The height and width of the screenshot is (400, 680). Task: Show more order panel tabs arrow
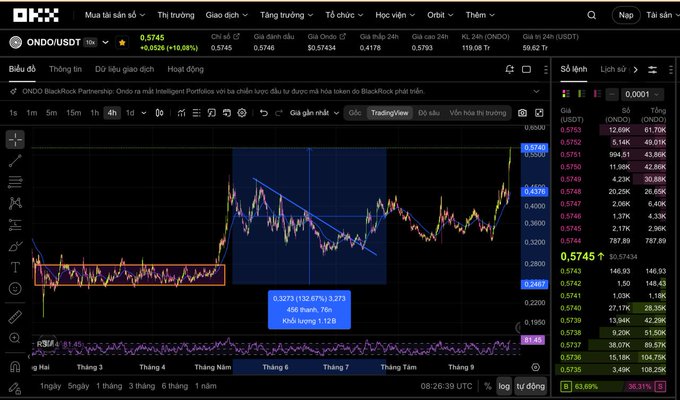pos(635,69)
